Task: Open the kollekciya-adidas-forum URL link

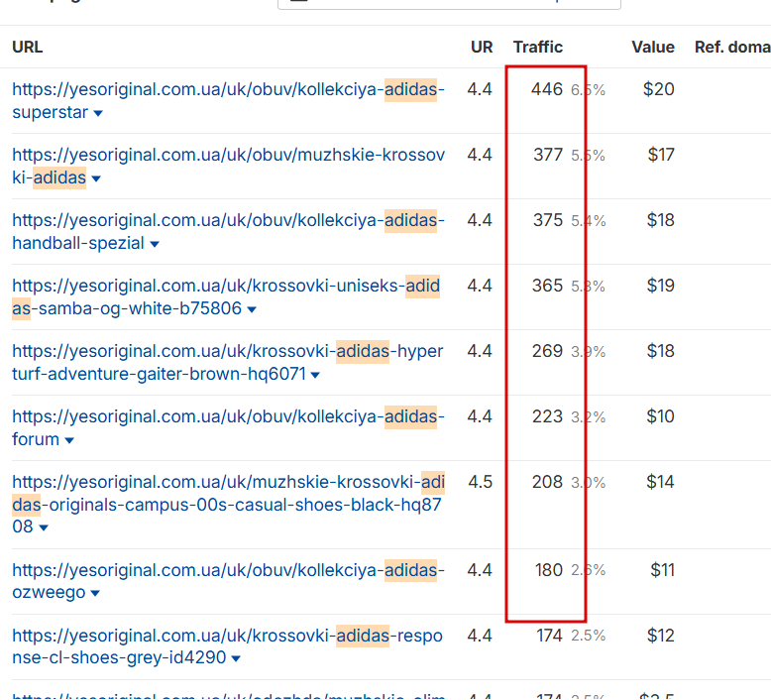Action: coord(228,427)
